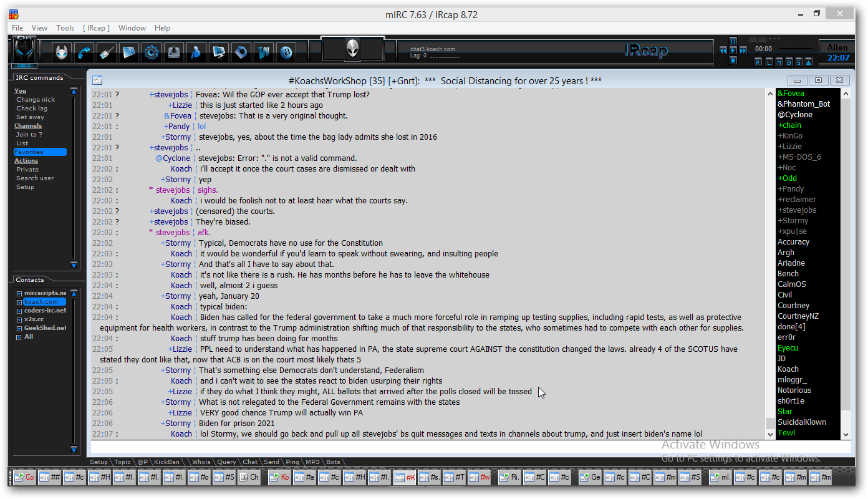The image size is (868, 499).
Task: Toggle the player B button
Action: (789, 62)
